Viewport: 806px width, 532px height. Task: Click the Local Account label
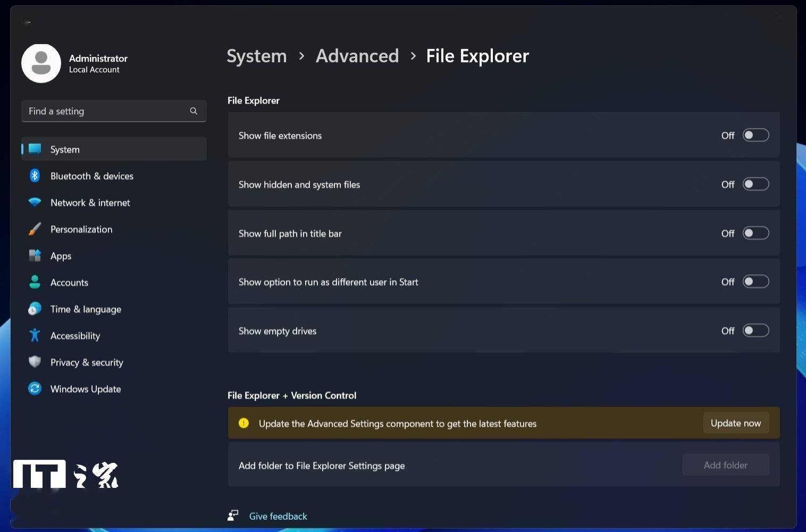tap(94, 70)
